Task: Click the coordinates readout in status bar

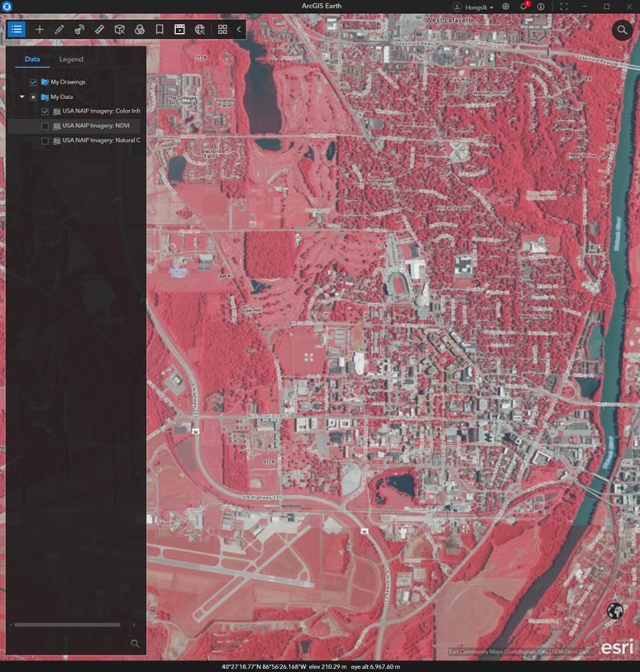Action: pos(264,667)
